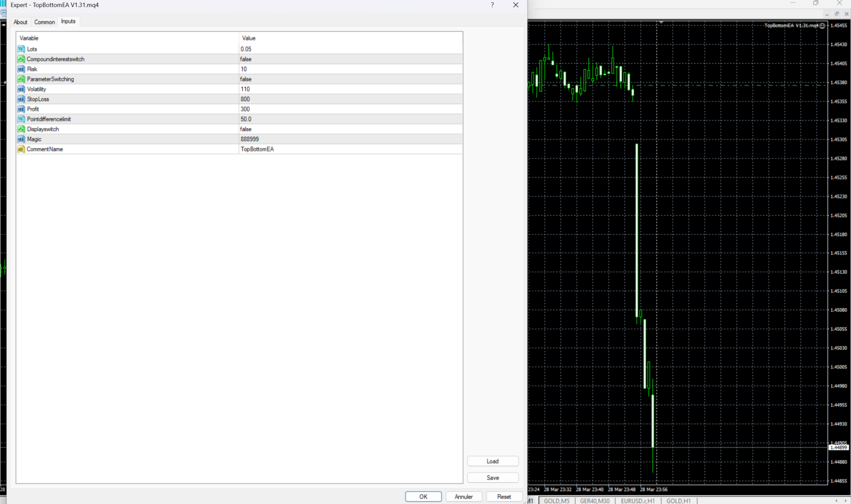Click the Load button
The width and height of the screenshot is (851, 504).
coord(493,461)
